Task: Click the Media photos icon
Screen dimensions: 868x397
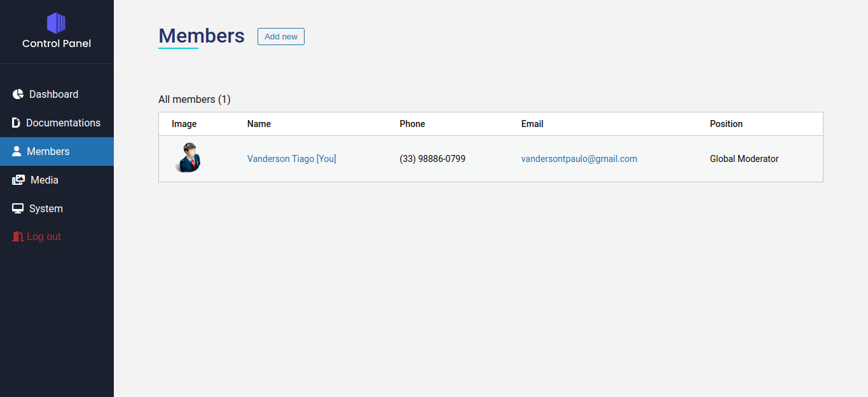Action: pos(18,180)
